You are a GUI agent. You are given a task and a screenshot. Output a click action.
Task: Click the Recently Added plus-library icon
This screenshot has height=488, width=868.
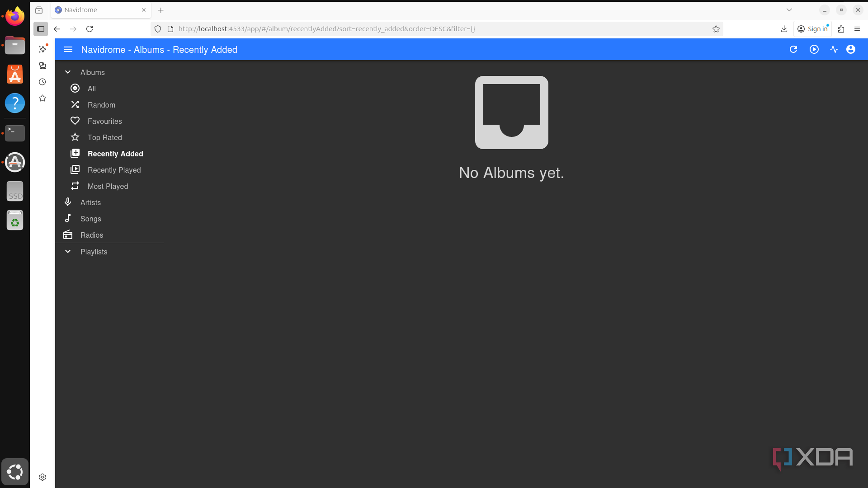pyautogui.click(x=75, y=154)
